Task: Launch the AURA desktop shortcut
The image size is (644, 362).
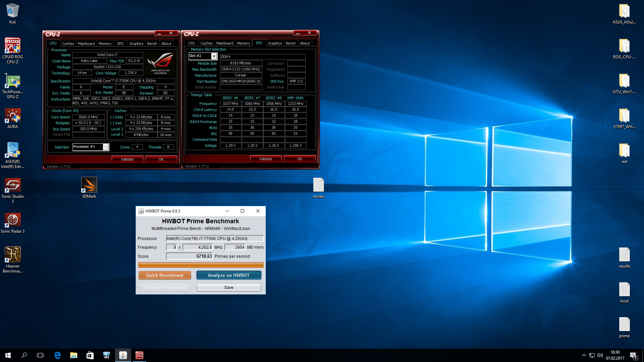Action: [12, 118]
